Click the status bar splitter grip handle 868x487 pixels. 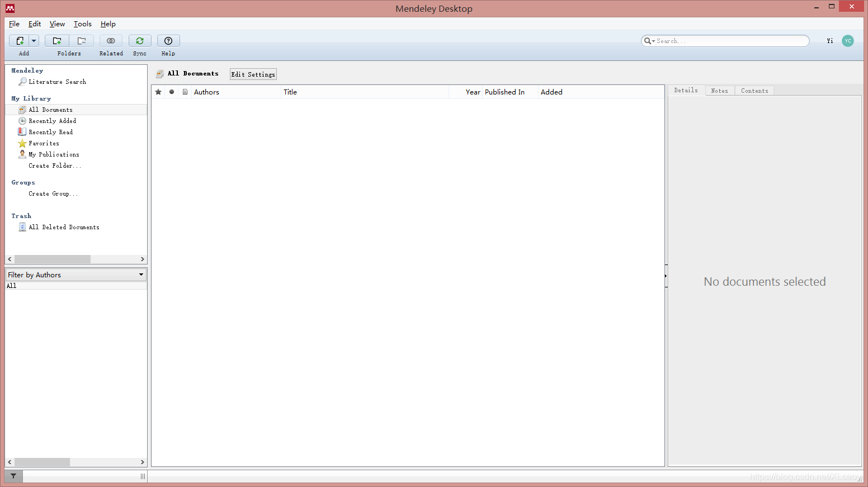click(x=143, y=476)
